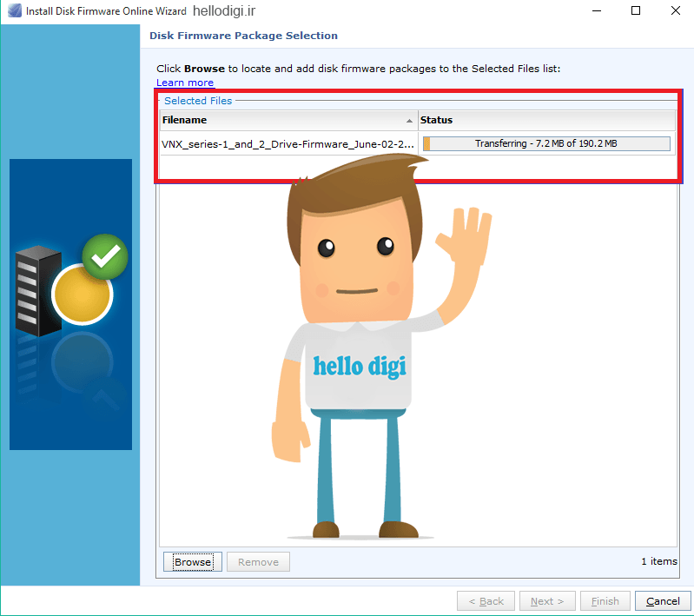Viewport: 694px width, 616px height.
Task: Sort by the Status column header
Action: [546, 121]
